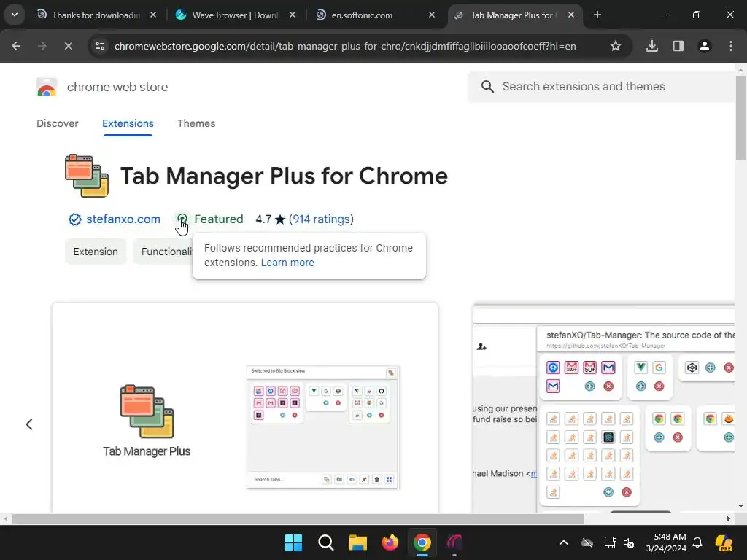Open the Discover section

57,123
